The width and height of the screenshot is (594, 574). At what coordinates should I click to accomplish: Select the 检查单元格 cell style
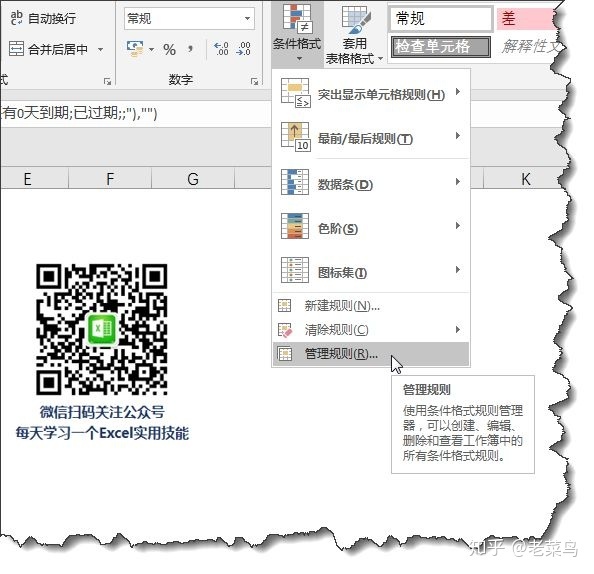click(441, 47)
